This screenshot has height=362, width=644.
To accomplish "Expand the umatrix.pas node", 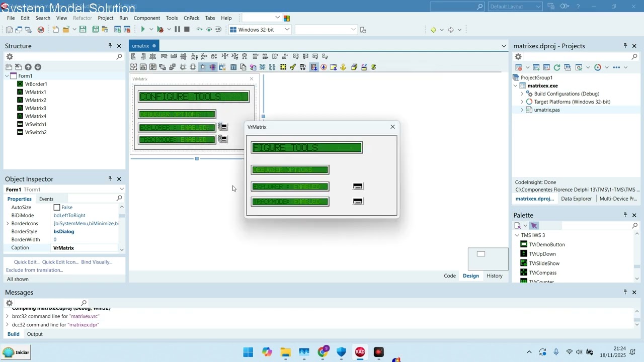I will [x=522, y=110].
